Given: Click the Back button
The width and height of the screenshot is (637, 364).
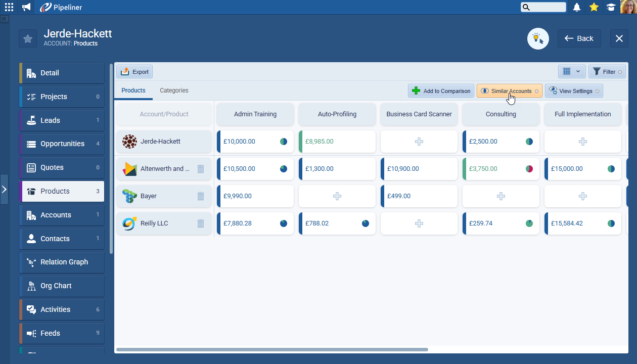Looking at the screenshot, I should point(579,38).
